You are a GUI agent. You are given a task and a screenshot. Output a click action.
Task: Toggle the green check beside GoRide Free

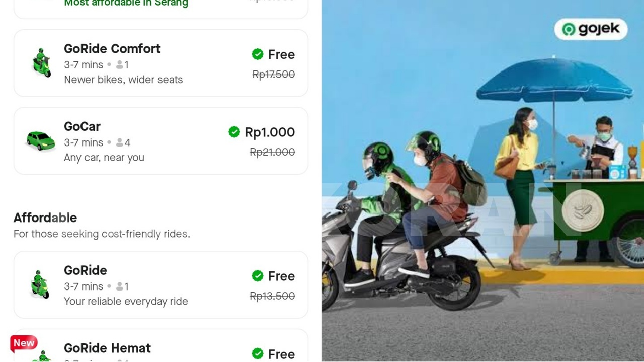258,276
